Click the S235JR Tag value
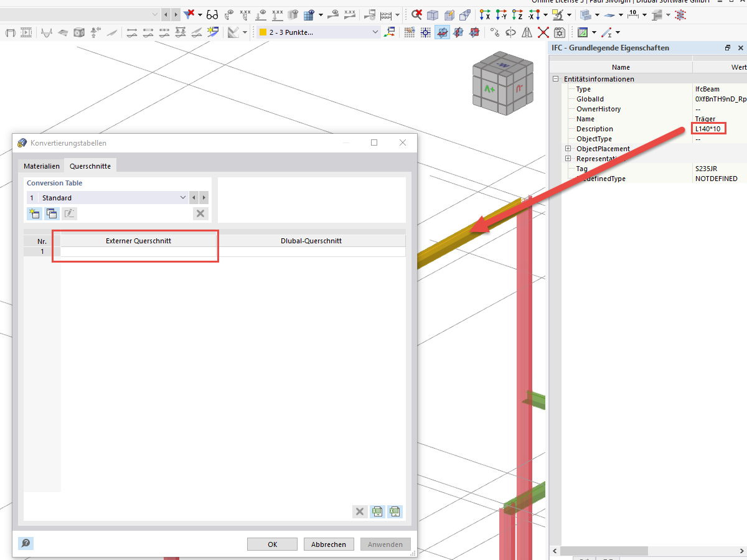The width and height of the screenshot is (747, 560). click(707, 169)
